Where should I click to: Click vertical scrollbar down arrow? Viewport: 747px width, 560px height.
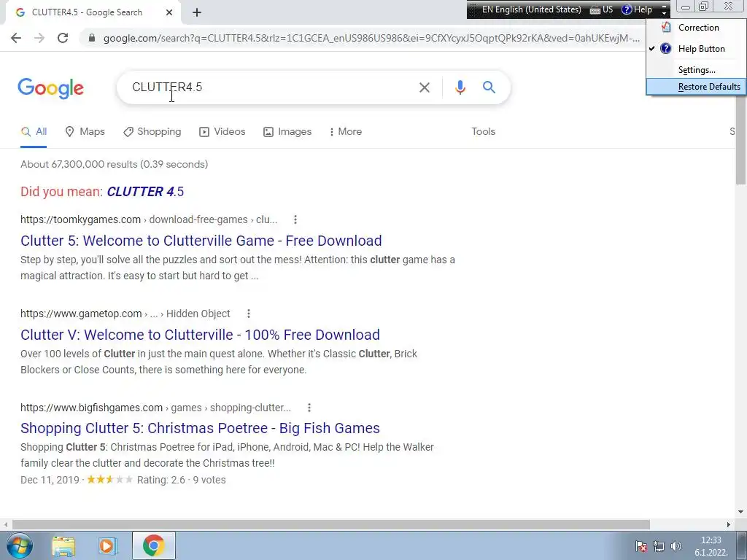[x=741, y=512]
